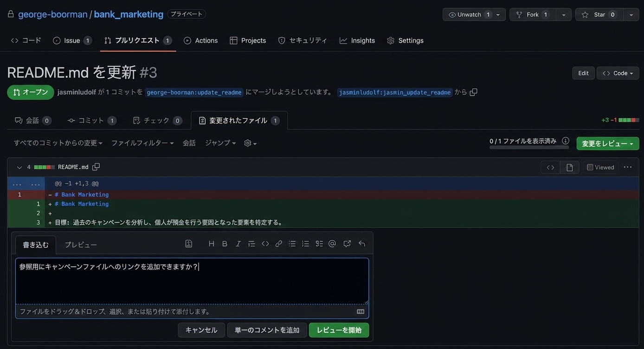
Task: Open jasminludolf author link
Action: (x=77, y=92)
